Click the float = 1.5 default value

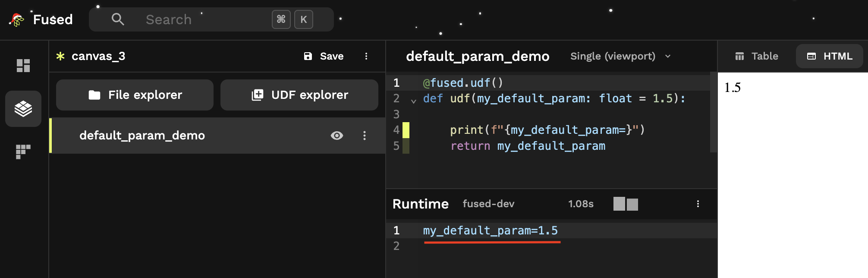(x=636, y=98)
